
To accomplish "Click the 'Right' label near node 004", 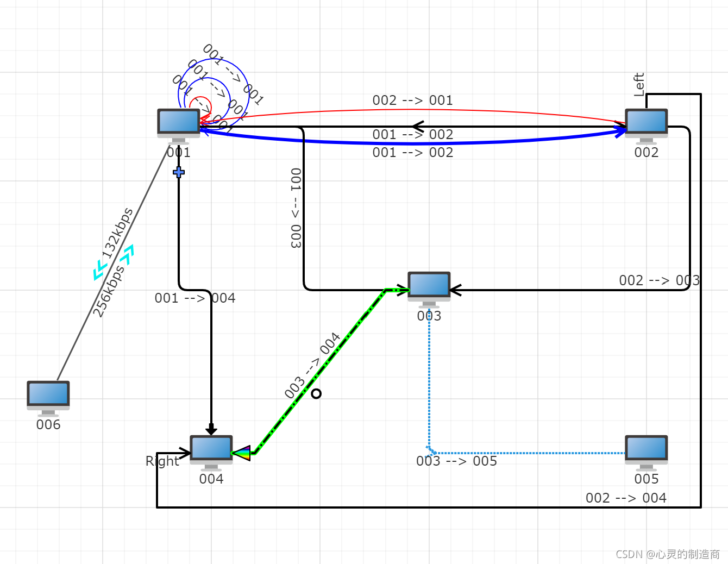I will point(162,461).
